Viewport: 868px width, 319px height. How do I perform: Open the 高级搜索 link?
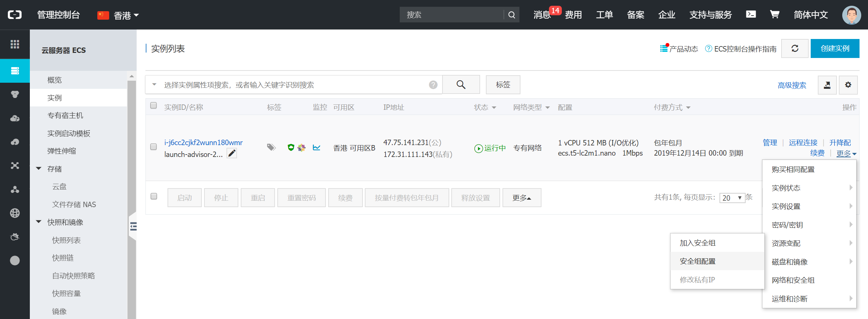[x=792, y=85]
